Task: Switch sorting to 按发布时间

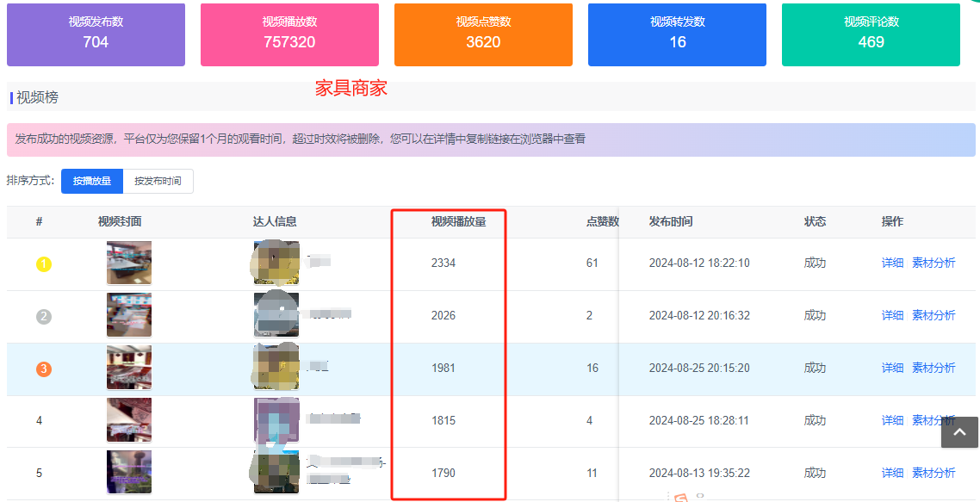Action: point(158,181)
